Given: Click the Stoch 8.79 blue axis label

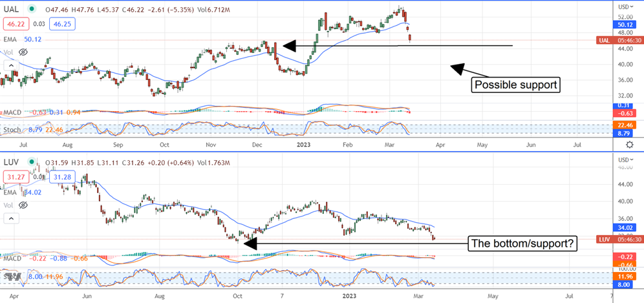Looking at the screenshot, I should click(624, 134).
